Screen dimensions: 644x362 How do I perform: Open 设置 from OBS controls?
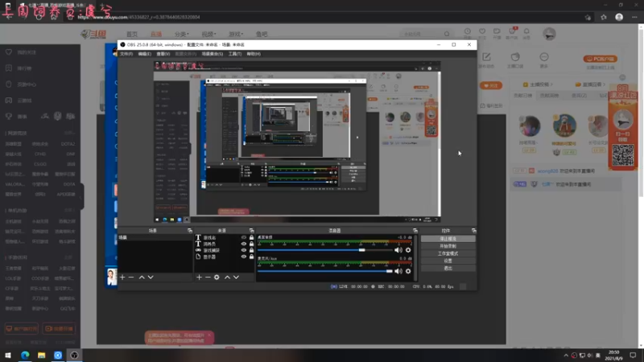pyautogui.click(x=448, y=261)
